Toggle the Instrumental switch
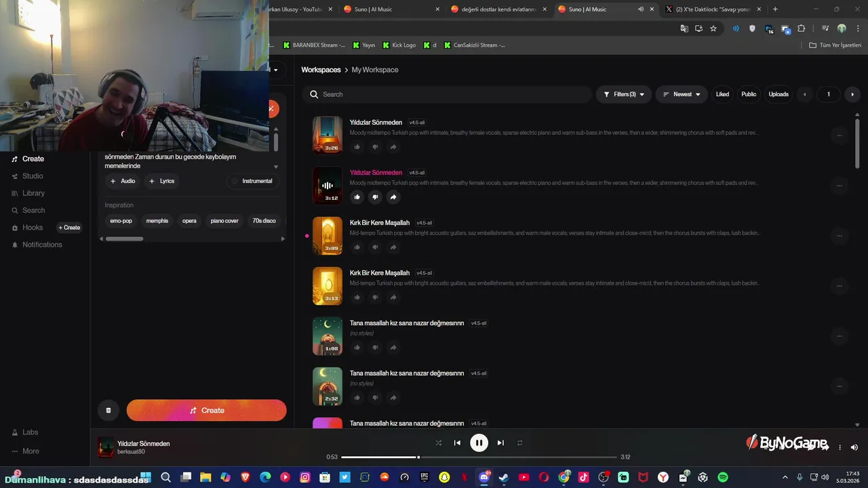868x488 pixels. 252,181
